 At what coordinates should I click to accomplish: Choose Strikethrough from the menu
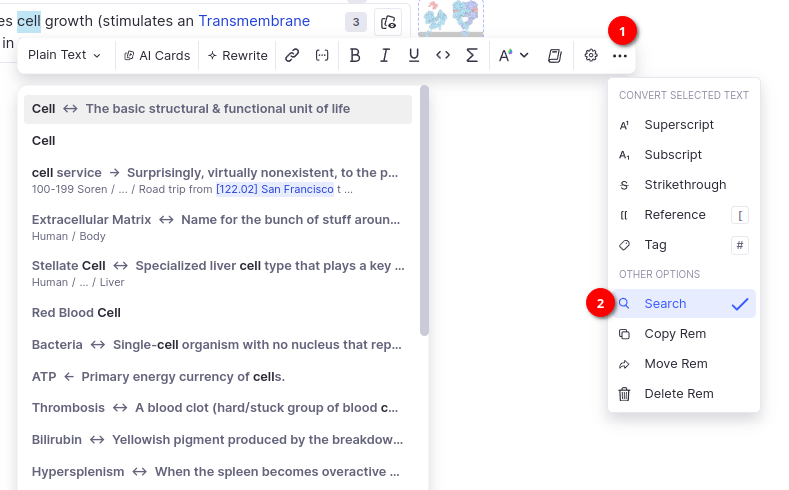(684, 185)
